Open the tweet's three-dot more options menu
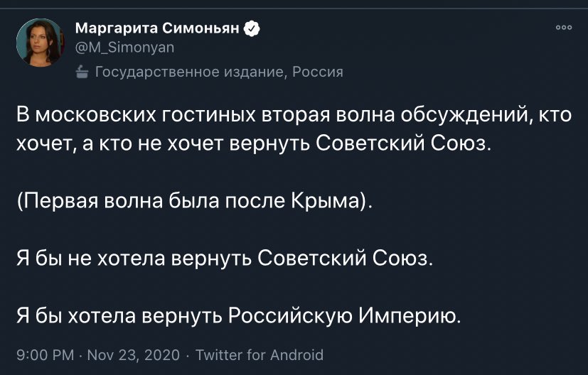This screenshot has height=375, width=588. click(564, 28)
